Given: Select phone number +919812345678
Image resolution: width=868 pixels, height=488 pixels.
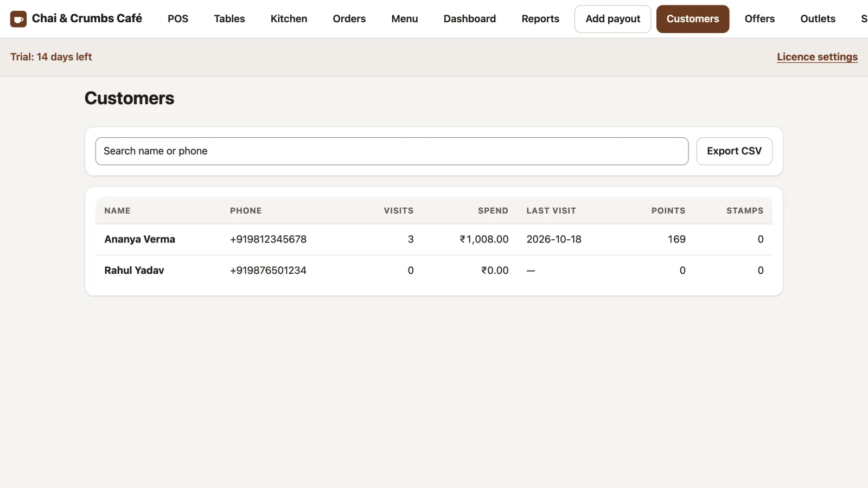Looking at the screenshot, I should click(268, 240).
